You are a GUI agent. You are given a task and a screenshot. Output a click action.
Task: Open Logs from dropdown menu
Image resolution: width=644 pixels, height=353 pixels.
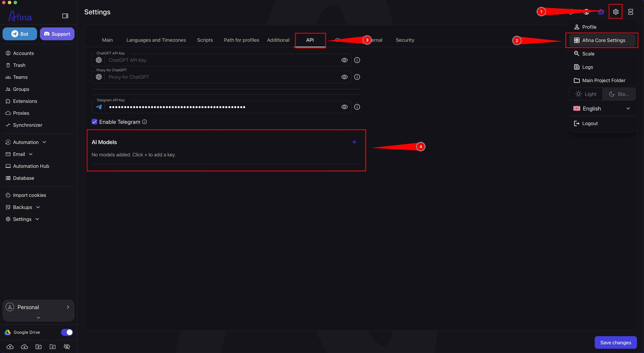(602, 67)
